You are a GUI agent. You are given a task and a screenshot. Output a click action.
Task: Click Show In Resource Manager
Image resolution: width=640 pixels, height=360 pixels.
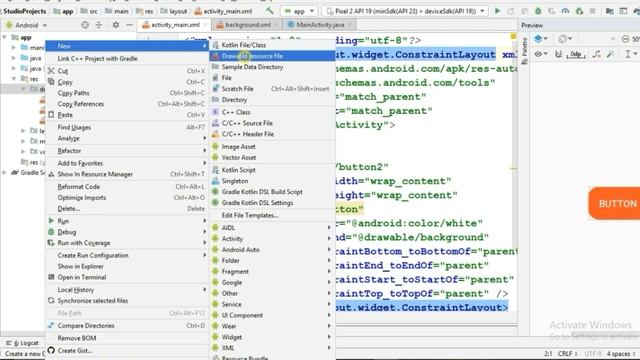tap(127, 174)
